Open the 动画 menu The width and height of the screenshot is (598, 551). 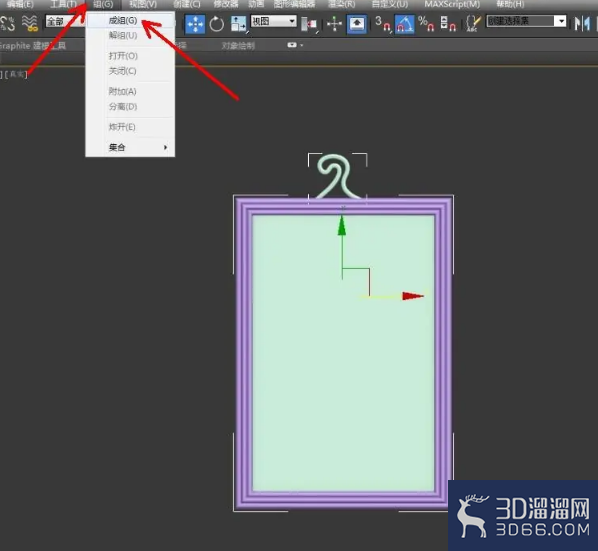tap(256, 4)
